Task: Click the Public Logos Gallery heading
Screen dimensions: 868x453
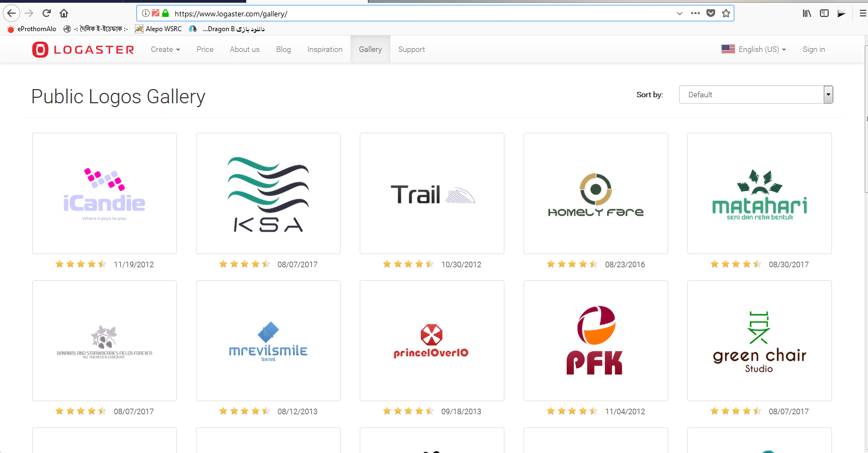Action: tap(118, 97)
